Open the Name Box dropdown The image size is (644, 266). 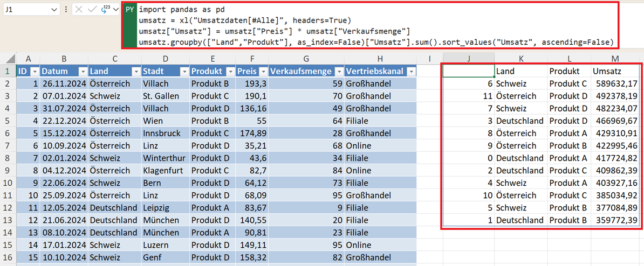pyautogui.click(x=53, y=10)
